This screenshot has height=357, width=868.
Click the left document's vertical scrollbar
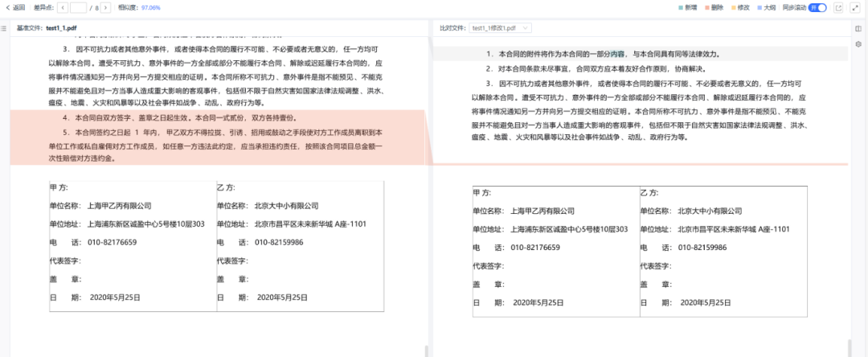pos(427,351)
